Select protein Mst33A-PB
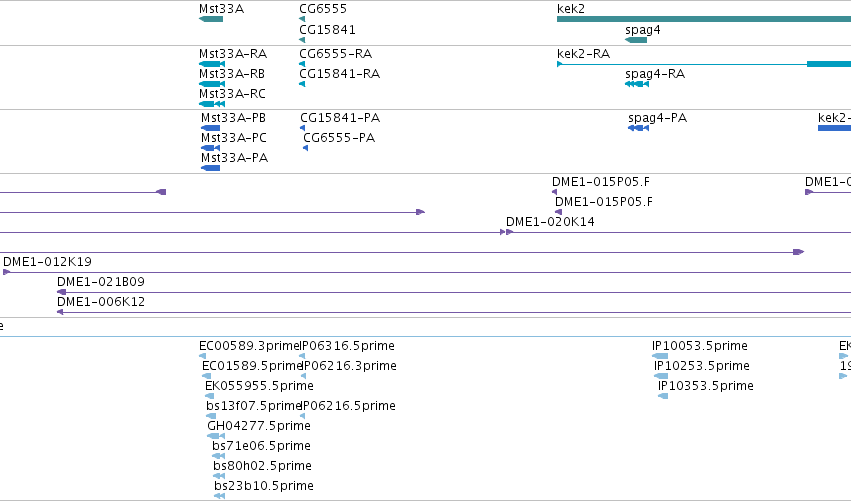The width and height of the screenshot is (851, 501). (x=211, y=128)
